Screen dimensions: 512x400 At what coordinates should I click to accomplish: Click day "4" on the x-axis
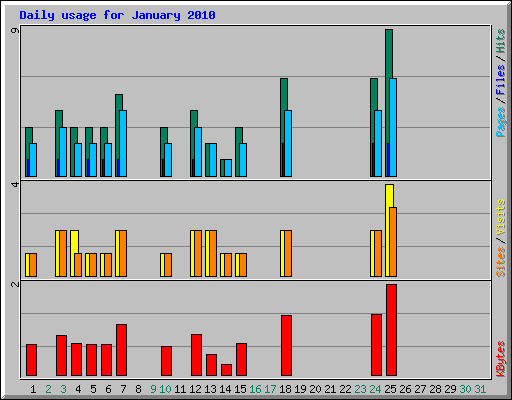coord(78,389)
